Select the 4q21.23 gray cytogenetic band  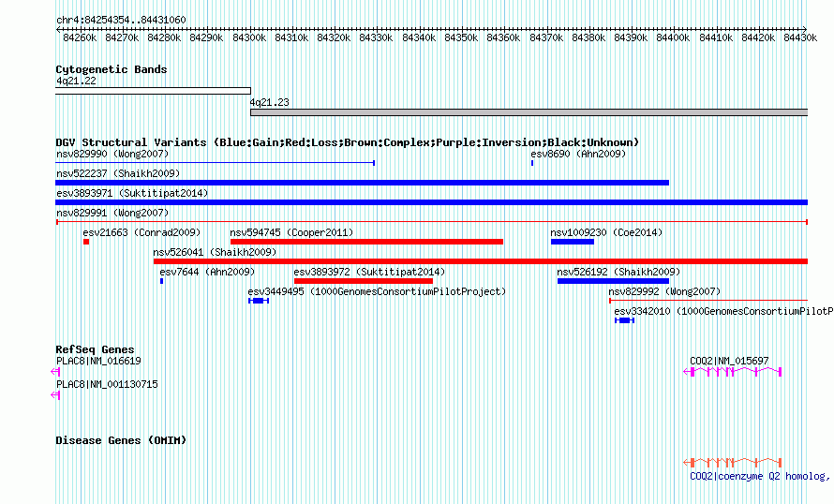[x=529, y=112]
